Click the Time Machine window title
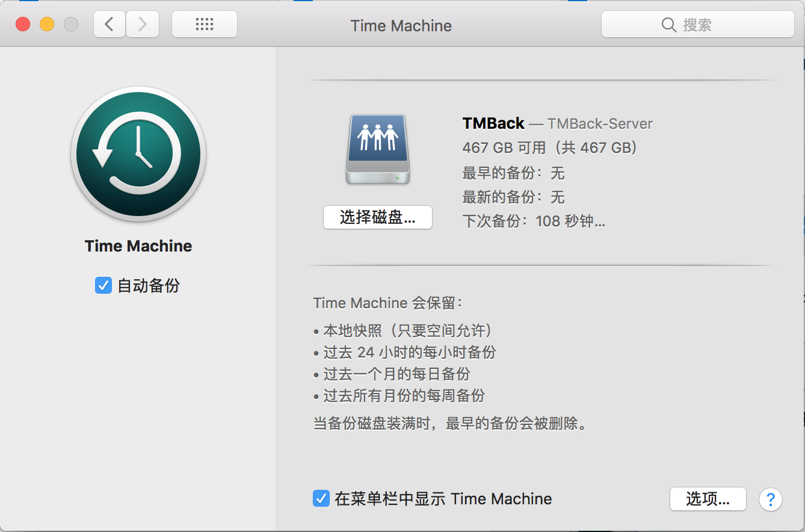The image size is (805, 532). (x=401, y=25)
